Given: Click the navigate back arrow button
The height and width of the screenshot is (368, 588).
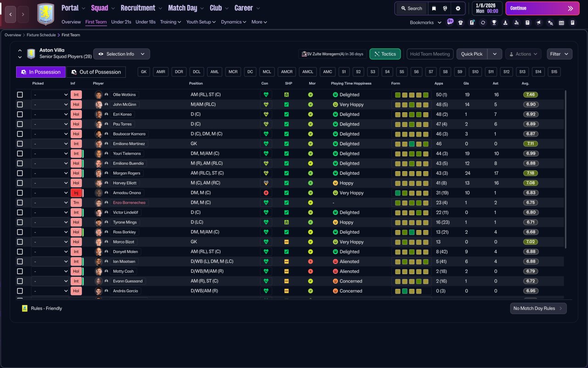Looking at the screenshot, I should tap(11, 14).
